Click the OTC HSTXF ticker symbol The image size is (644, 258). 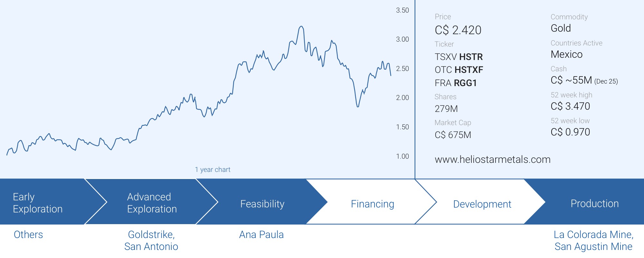click(459, 70)
